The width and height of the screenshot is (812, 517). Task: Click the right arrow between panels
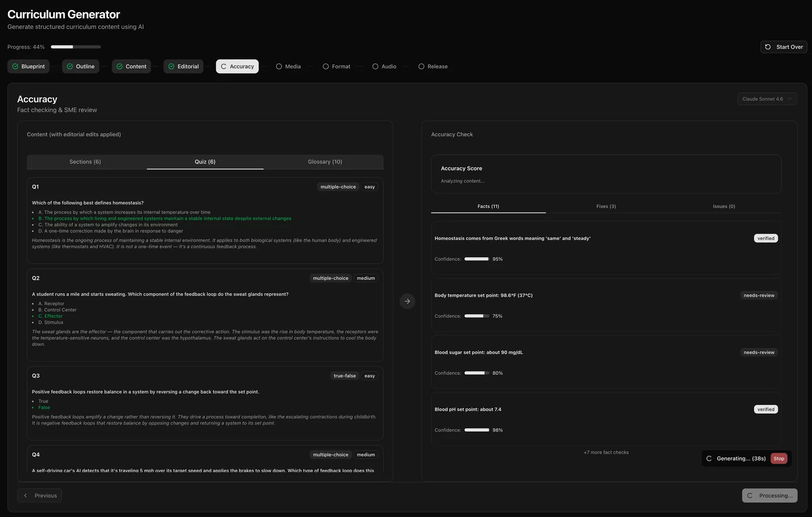(x=407, y=301)
